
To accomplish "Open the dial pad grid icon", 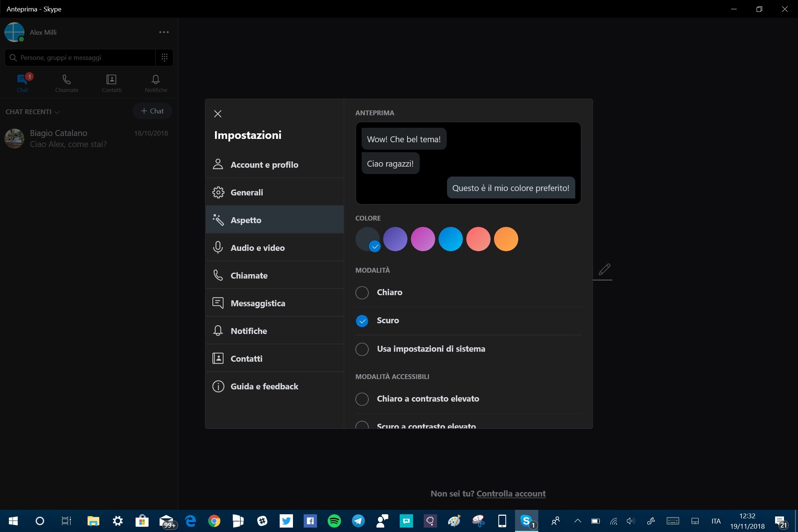I will [x=164, y=57].
